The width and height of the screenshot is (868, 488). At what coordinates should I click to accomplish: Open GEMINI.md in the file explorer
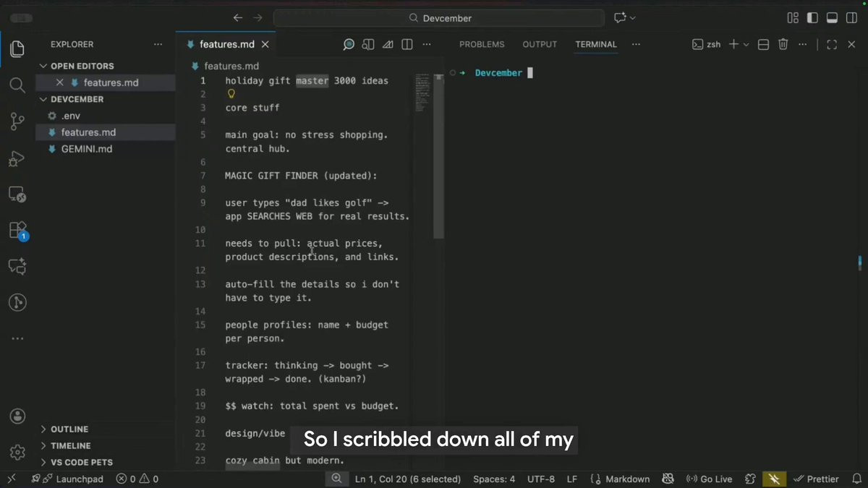click(x=86, y=149)
